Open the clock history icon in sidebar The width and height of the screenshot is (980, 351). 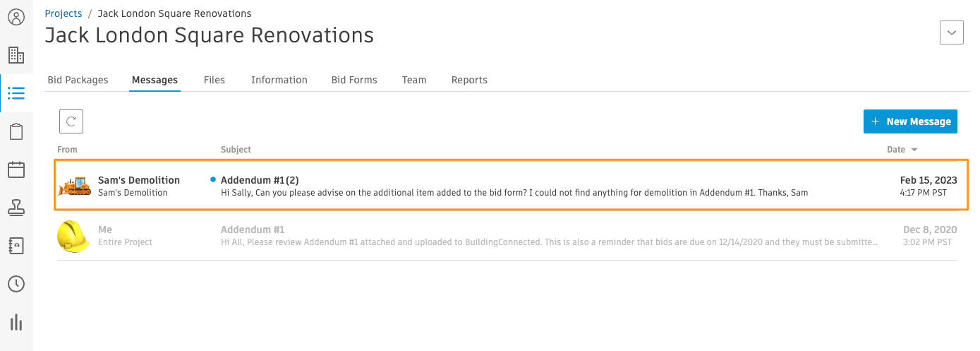tap(16, 284)
